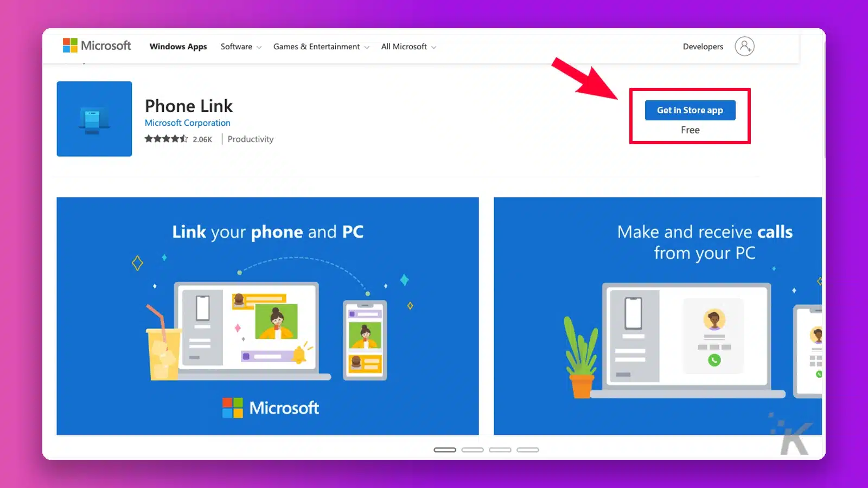
Task: Click the Microsoft logo in header
Action: tap(97, 46)
